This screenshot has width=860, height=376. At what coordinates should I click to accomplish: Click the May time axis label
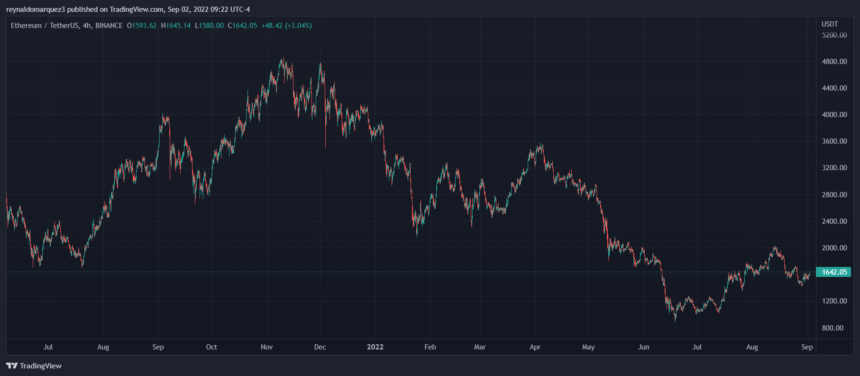coord(589,347)
